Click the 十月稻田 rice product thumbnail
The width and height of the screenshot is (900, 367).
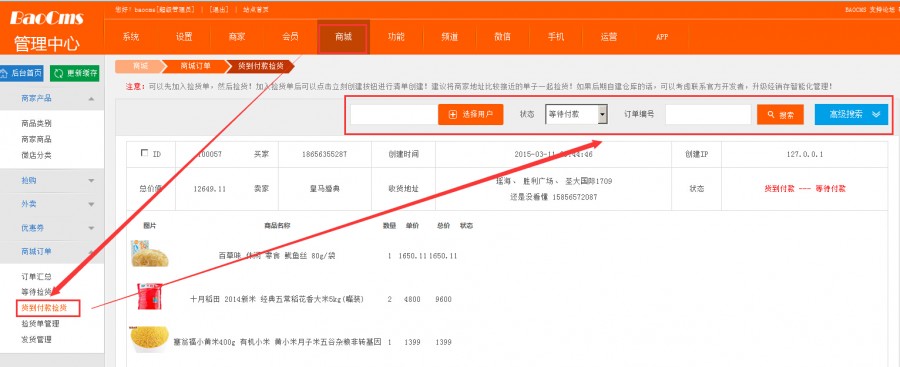click(x=149, y=296)
